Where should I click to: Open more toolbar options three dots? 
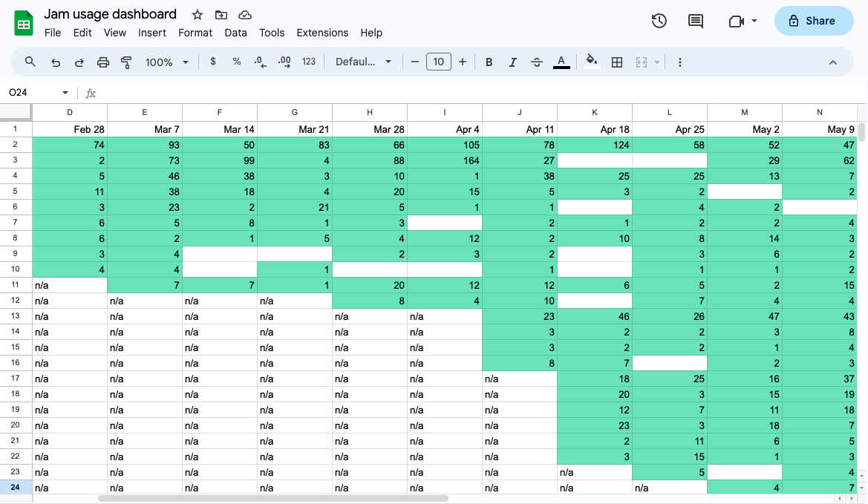coord(680,62)
